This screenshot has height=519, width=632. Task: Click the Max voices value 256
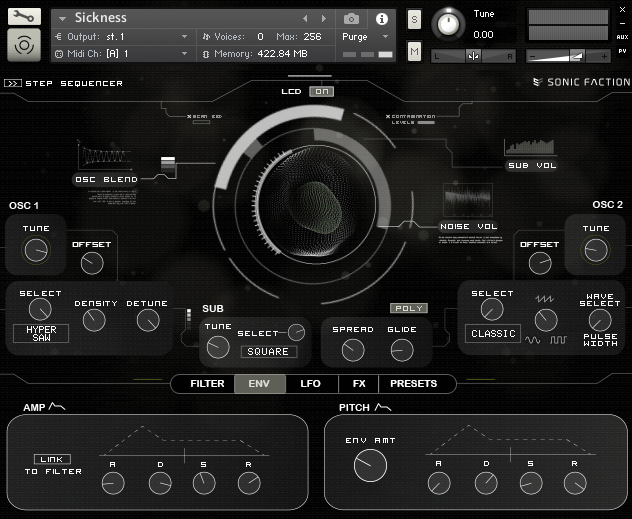(312, 37)
